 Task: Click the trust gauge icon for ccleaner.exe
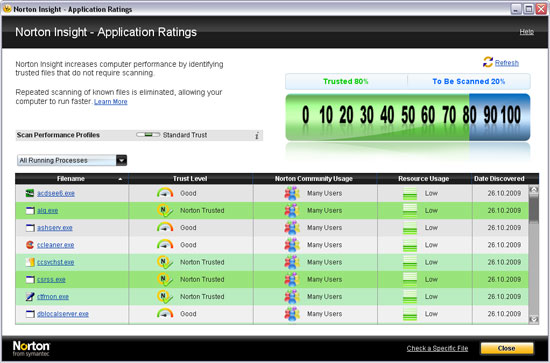coord(165,244)
